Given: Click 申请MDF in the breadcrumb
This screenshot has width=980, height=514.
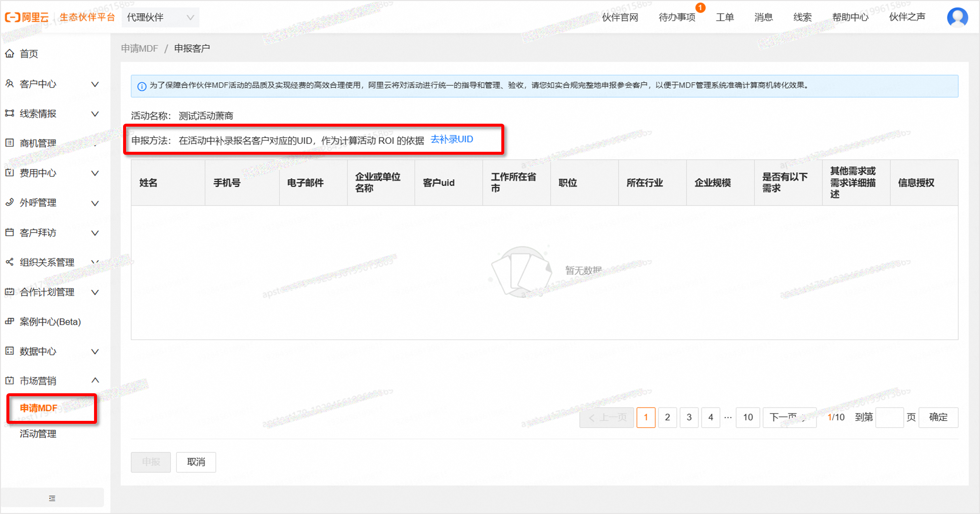Looking at the screenshot, I should [x=140, y=48].
